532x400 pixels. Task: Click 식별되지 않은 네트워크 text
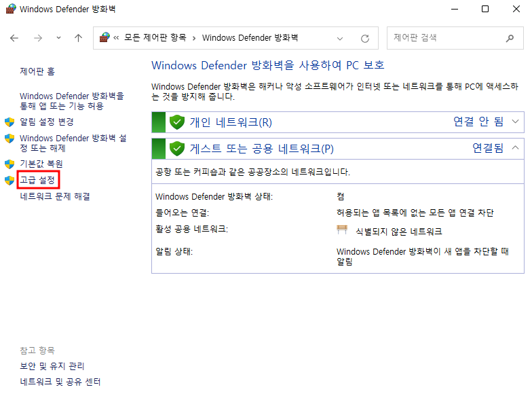pyautogui.click(x=399, y=232)
